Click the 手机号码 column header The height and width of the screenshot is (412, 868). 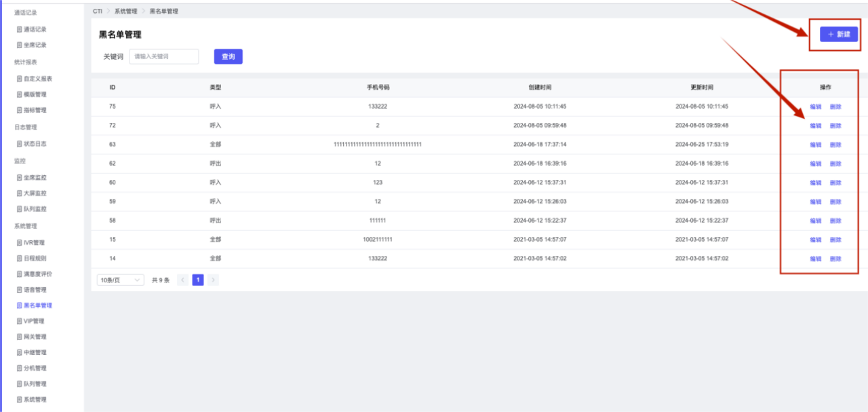pyautogui.click(x=378, y=88)
